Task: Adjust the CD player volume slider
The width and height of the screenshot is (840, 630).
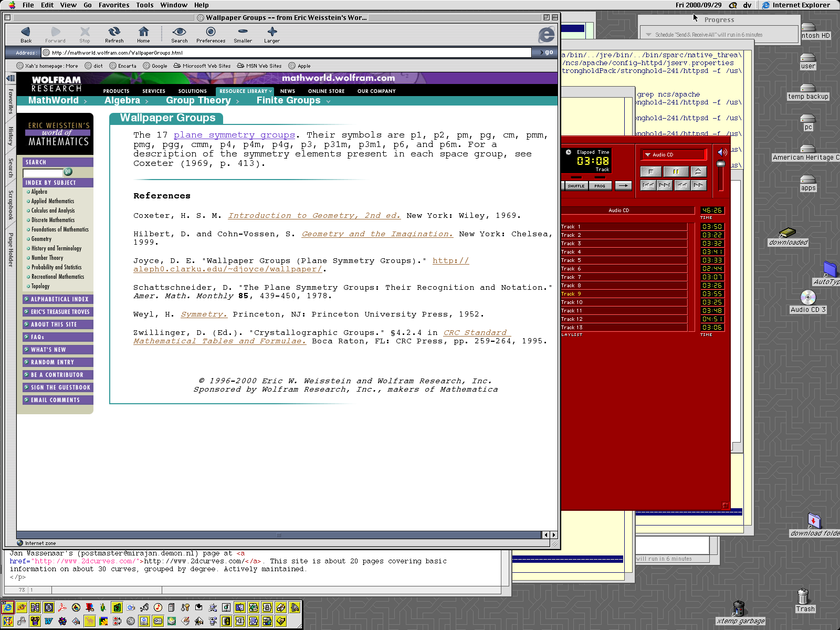Action: click(x=721, y=164)
